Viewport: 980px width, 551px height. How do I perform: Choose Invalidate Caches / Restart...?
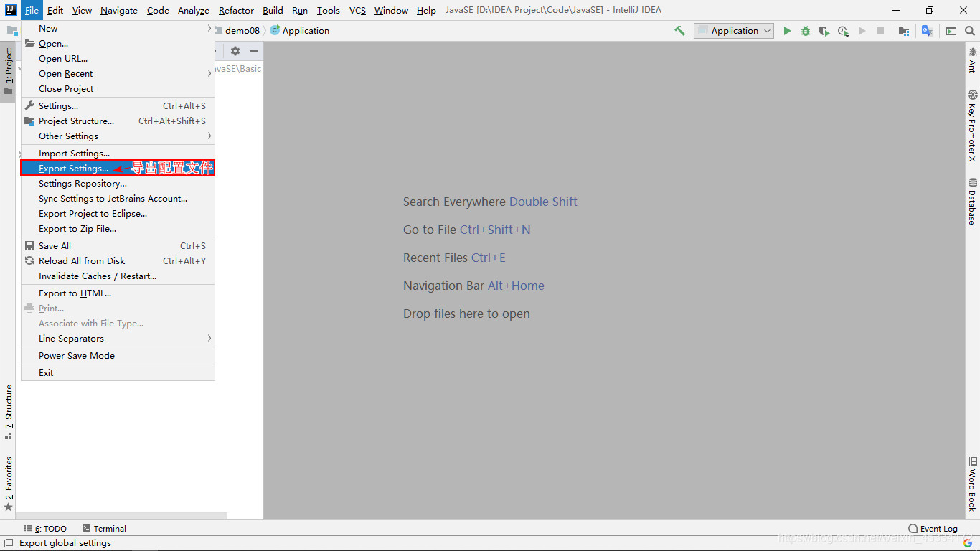point(118,276)
